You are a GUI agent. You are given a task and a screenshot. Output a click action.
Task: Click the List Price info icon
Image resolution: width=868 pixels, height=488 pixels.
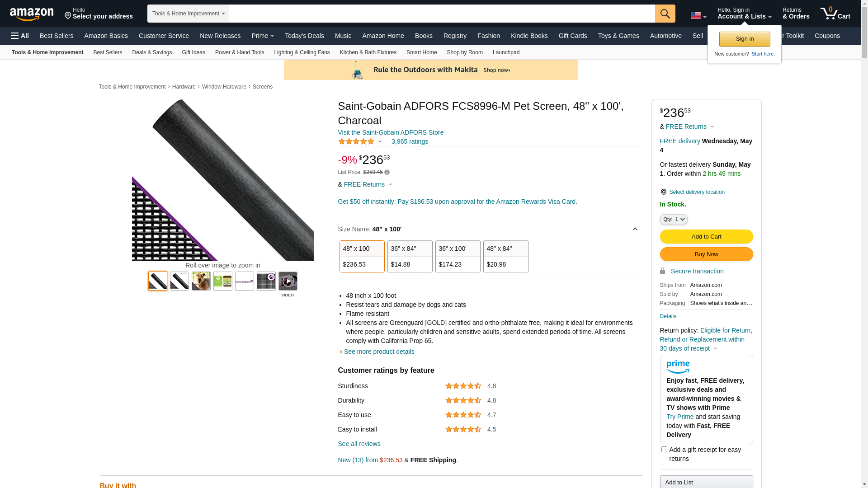pos(387,172)
